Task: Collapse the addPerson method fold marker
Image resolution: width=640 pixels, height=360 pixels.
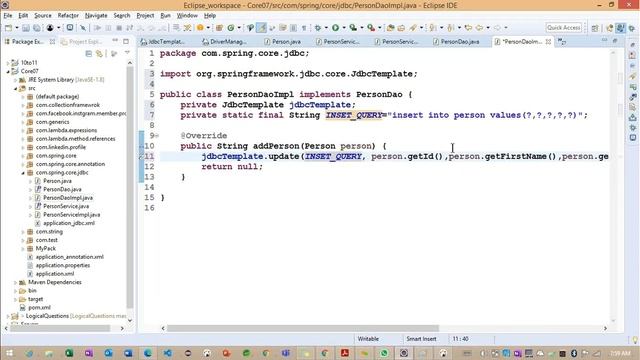Action: click(x=157, y=136)
